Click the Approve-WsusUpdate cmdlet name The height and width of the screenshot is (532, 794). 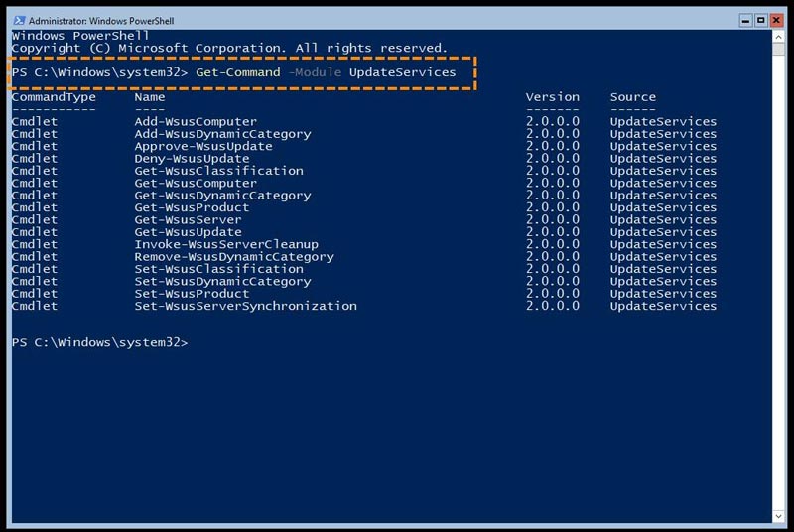tap(203, 146)
